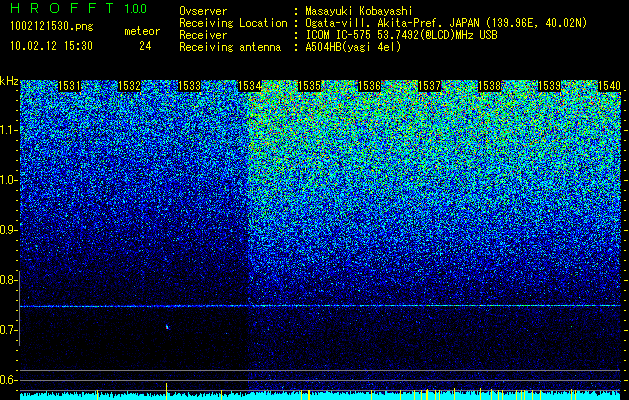
Task: Click the 'Receiving antenna' label
Action: (x=230, y=47)
